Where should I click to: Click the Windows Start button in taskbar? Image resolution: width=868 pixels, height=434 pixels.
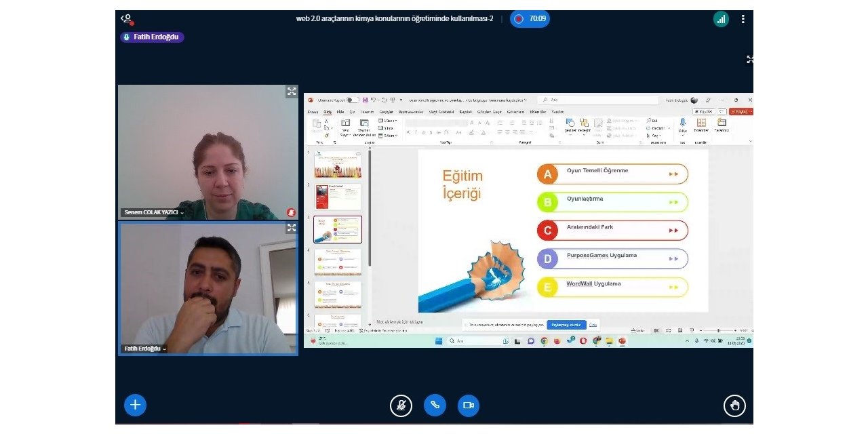point(438,340)
